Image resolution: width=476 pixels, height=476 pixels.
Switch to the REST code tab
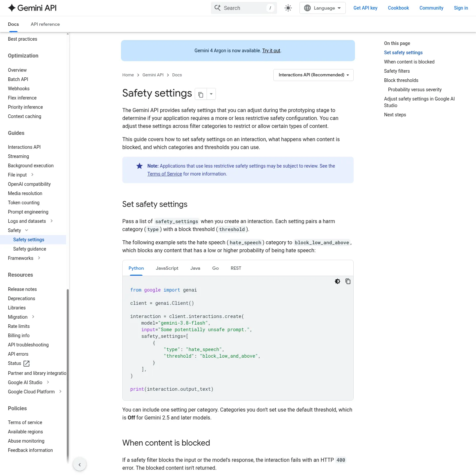pyautogui.click(x=236, y=268)
